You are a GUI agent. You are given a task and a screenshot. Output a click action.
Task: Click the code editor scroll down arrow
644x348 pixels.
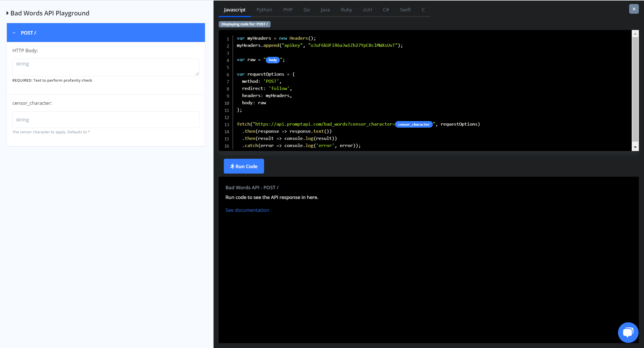coord(635,147)
